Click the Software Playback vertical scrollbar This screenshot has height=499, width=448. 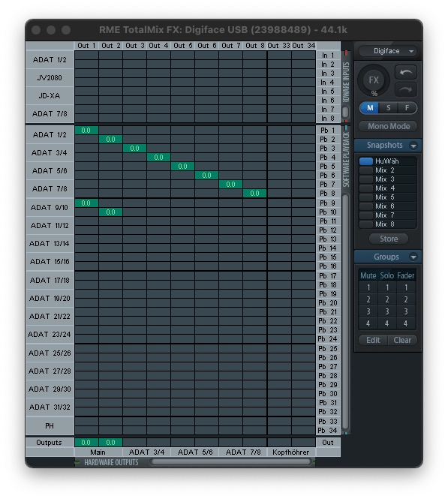[x=345, y=311]
